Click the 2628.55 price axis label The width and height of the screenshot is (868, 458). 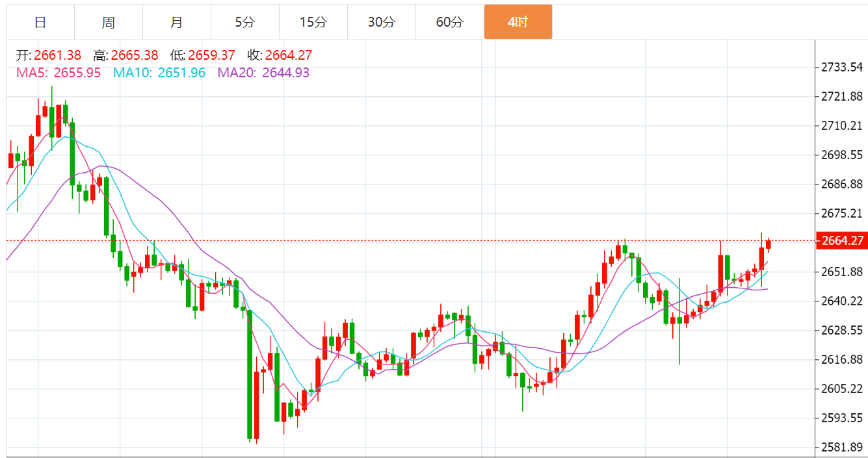click(842, 331)
